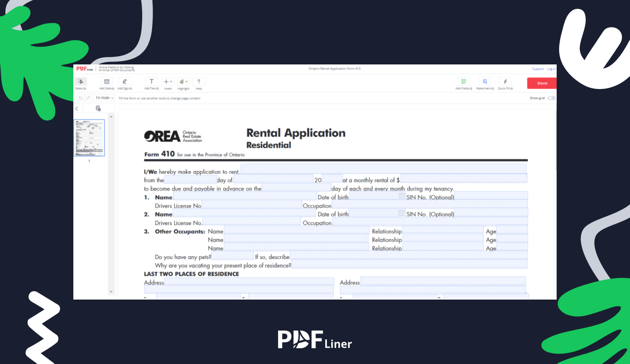Click the first Other Occupants Age field
This screenshot has width=630, height=364.
point(512,230)
